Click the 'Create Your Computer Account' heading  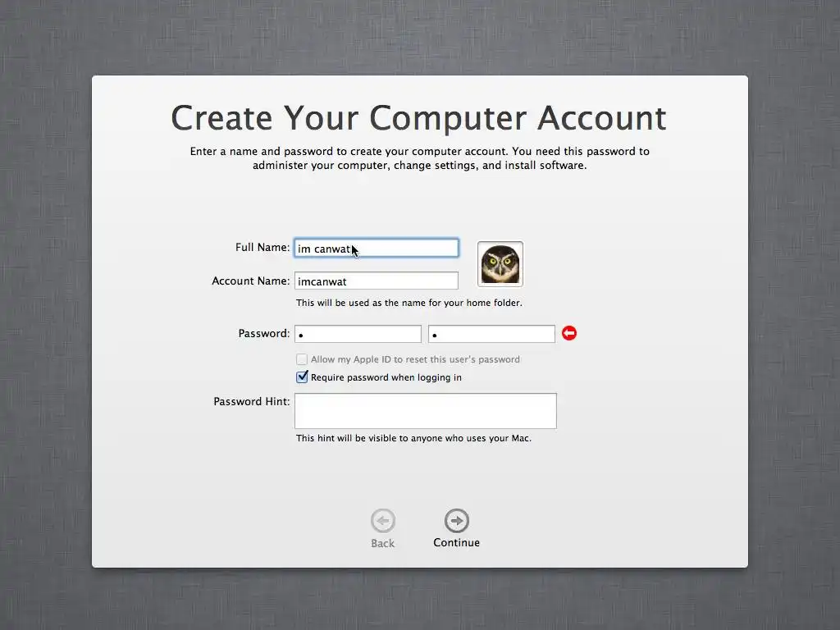pos(419,118)
